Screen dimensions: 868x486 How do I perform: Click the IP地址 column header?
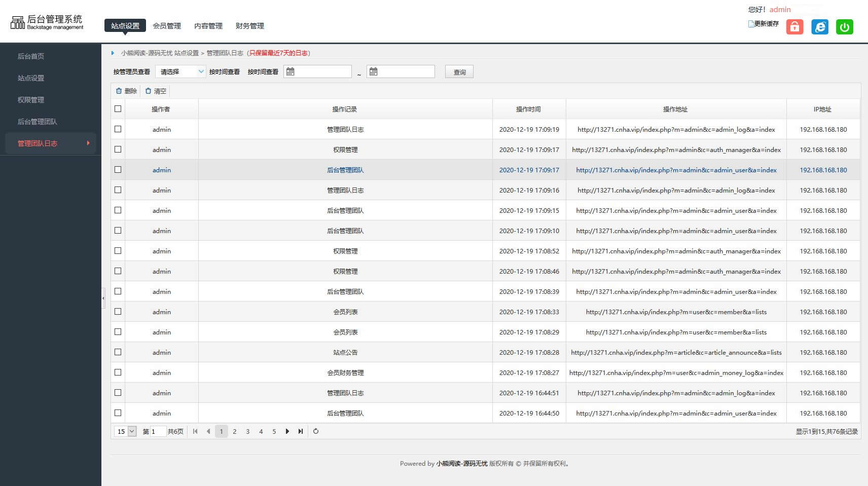[x=823, y=109]
